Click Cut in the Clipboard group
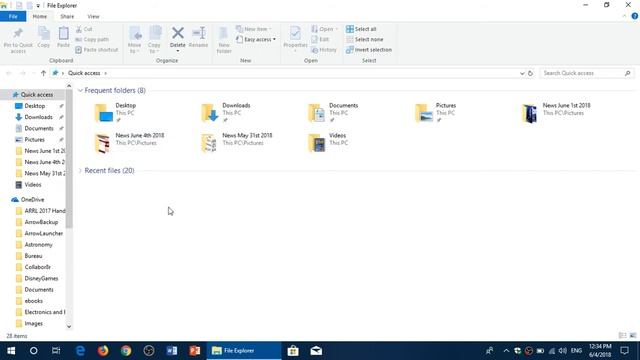The image size is (640, 360). pyautogui.click(x=84, y=29)
